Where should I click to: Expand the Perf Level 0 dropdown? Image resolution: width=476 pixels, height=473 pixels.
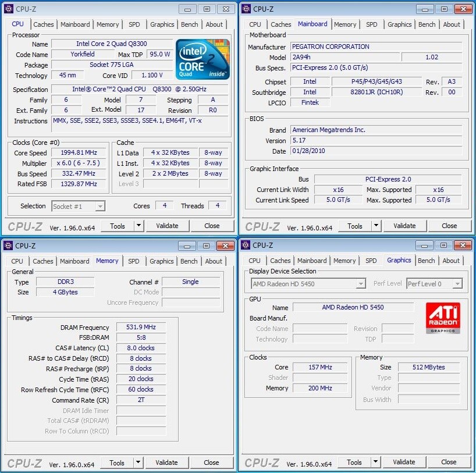(x=457, y=284)
